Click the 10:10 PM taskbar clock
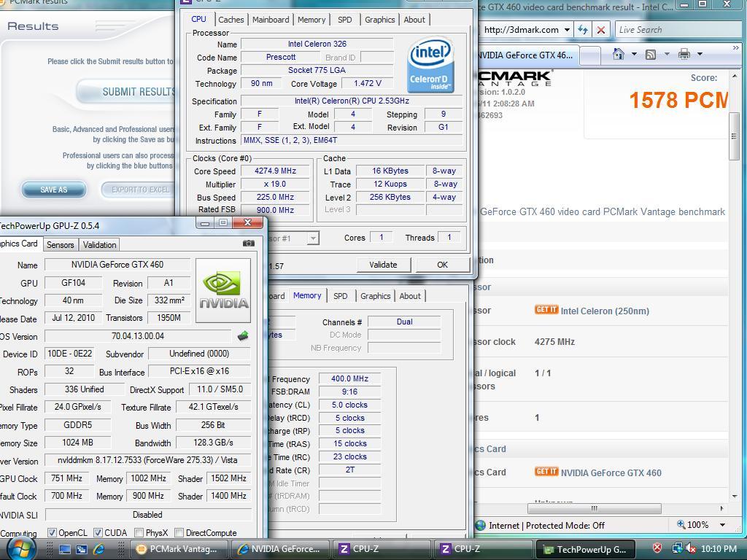Viewport: 747px width, 560px height. tap(719, 548)
